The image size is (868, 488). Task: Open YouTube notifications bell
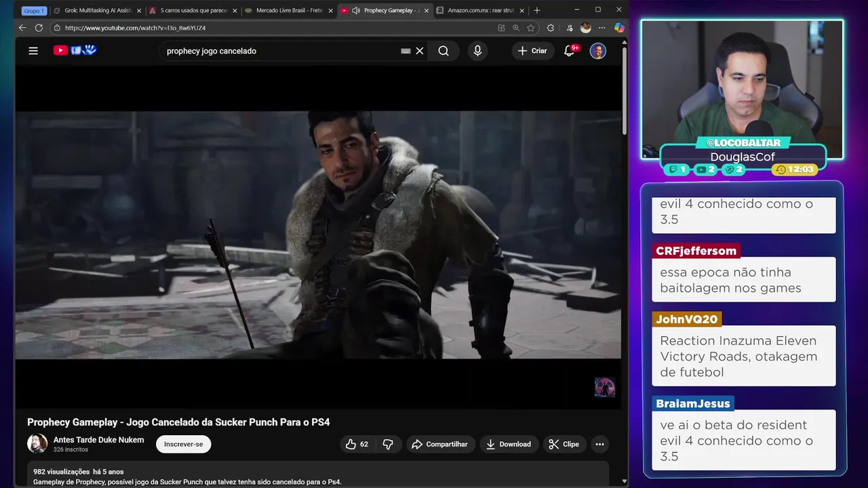(570, 51)
